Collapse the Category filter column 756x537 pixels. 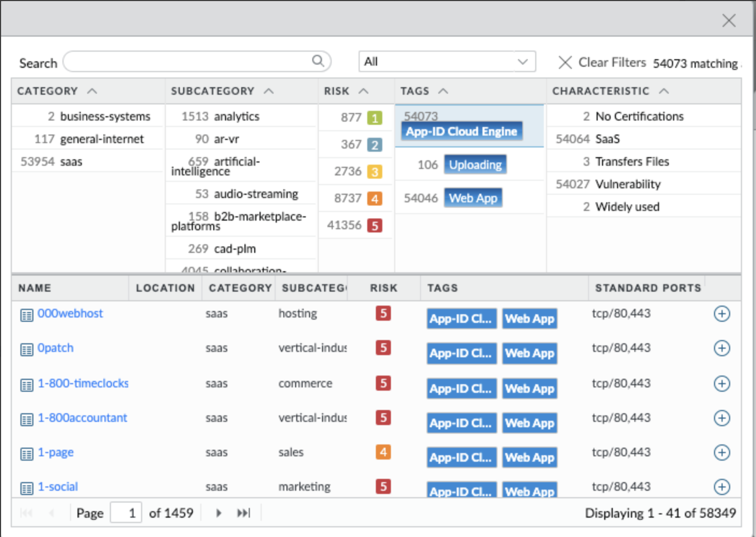point(92,91)
